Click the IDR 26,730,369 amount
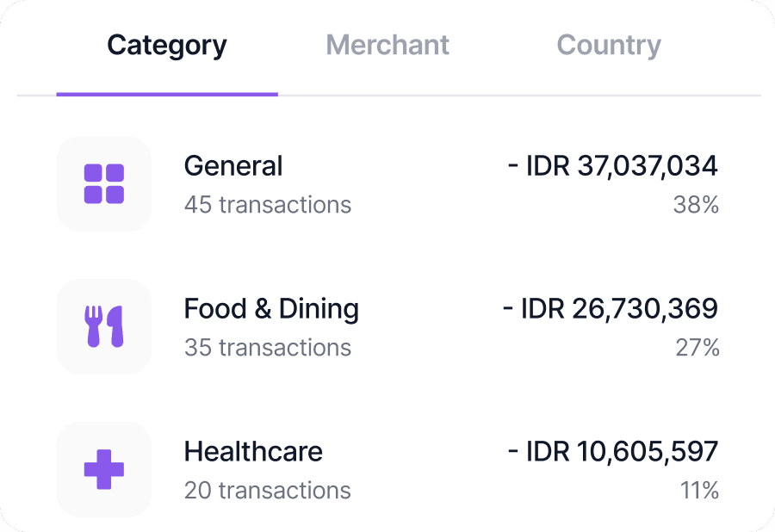 (611, 308)
